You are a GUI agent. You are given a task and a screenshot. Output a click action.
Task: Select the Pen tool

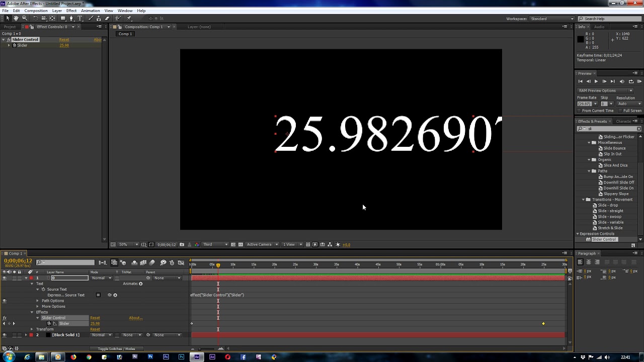tap(71, 18)
